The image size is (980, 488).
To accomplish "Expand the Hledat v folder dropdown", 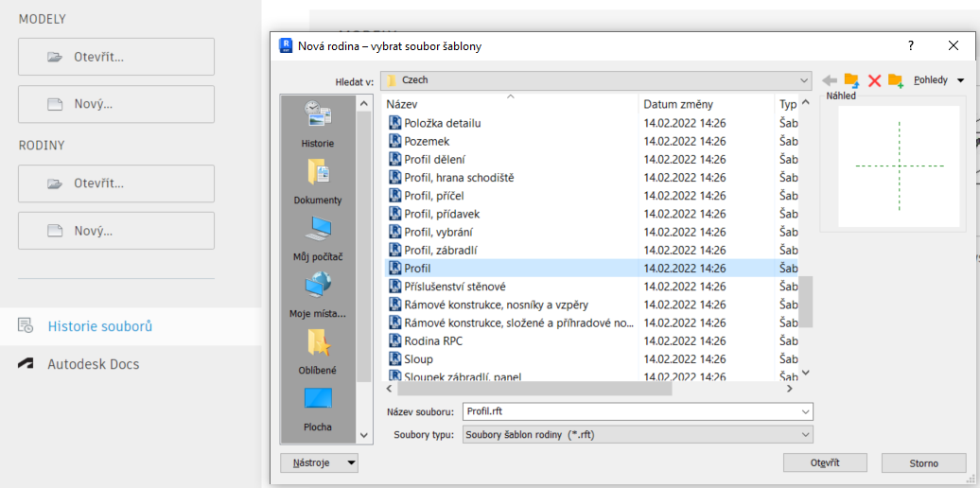I will [x=803, y=81].
